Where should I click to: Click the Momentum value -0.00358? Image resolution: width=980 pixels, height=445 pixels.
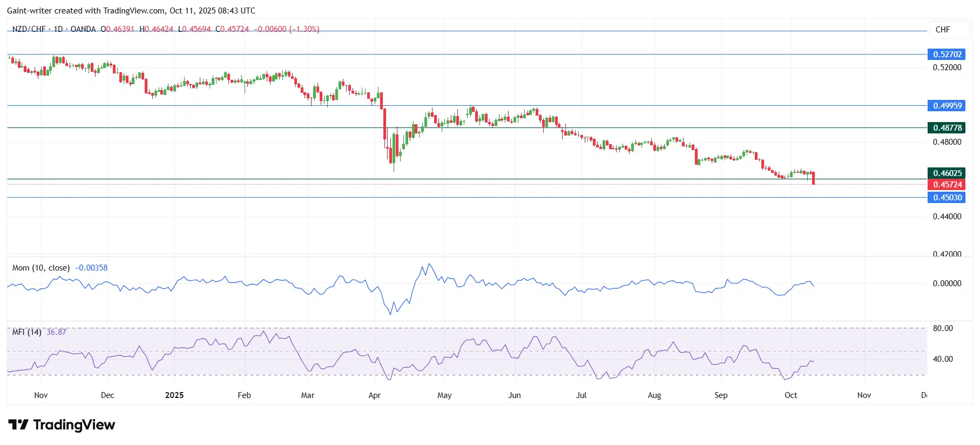pyautogui.click(x=91, y=268)
